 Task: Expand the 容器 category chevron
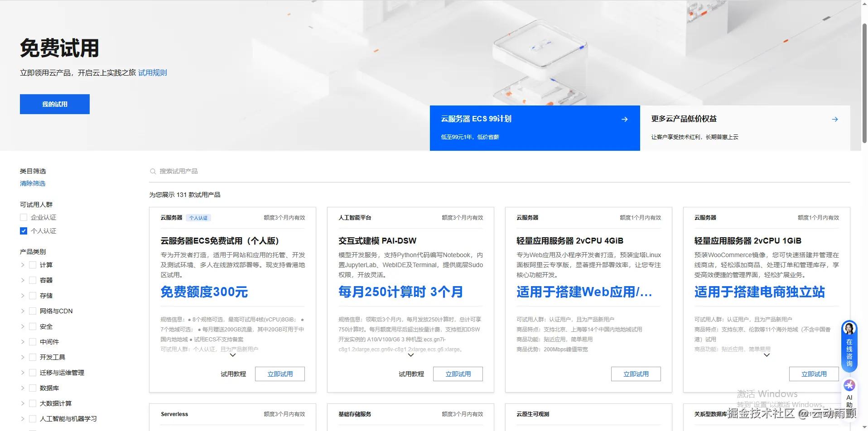23,280
